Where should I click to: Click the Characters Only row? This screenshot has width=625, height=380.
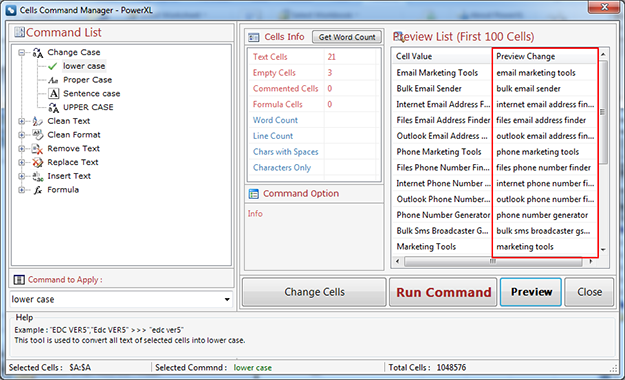(314, 168)
